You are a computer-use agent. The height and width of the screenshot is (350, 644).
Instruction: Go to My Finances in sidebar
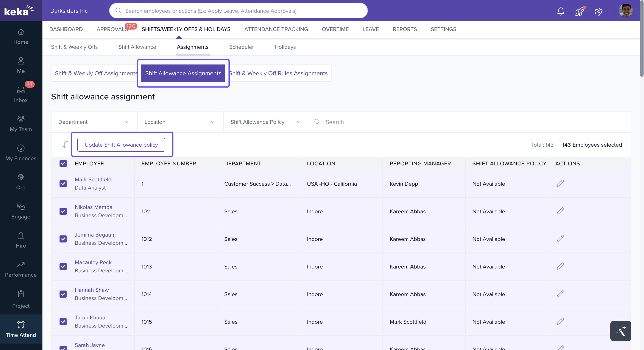[x=21, y=153]
